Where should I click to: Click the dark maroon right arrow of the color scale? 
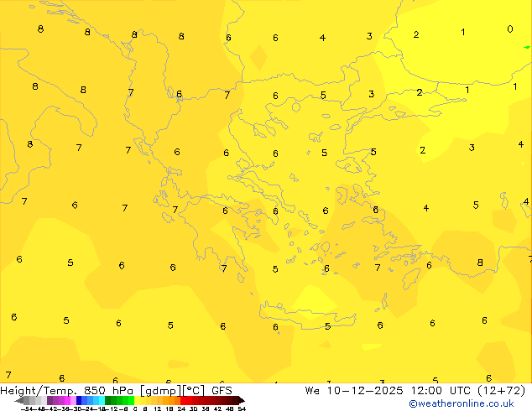pyautogui.click(x=242, y=400)
